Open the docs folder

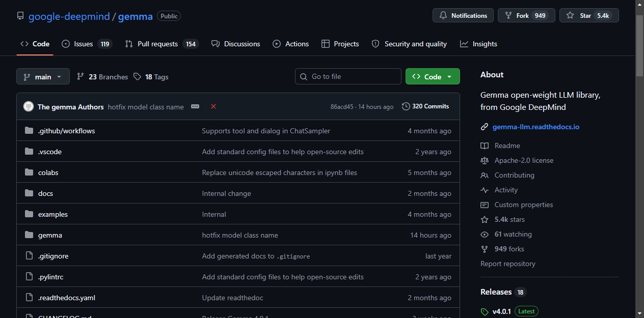[45, 193]
